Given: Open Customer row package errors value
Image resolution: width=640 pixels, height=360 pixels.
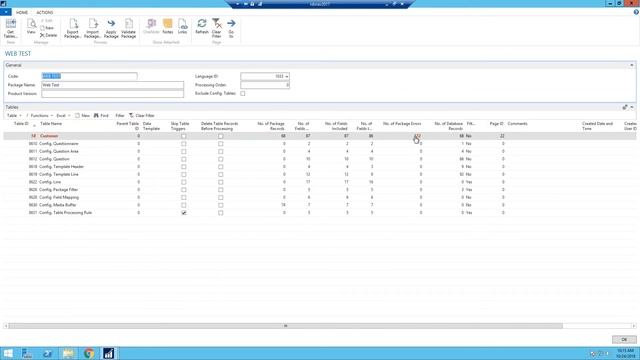Looking at the screenshot, I should click(417, 136).
